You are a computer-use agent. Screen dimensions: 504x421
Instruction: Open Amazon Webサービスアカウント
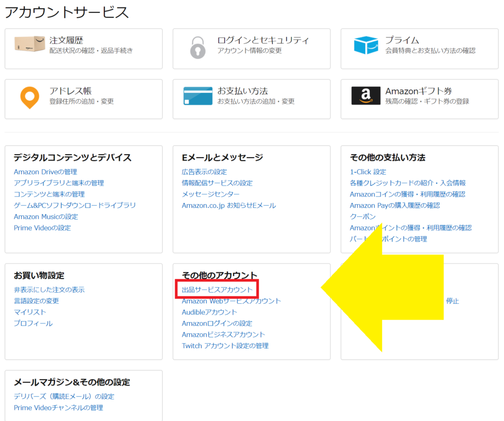(231, 301)
